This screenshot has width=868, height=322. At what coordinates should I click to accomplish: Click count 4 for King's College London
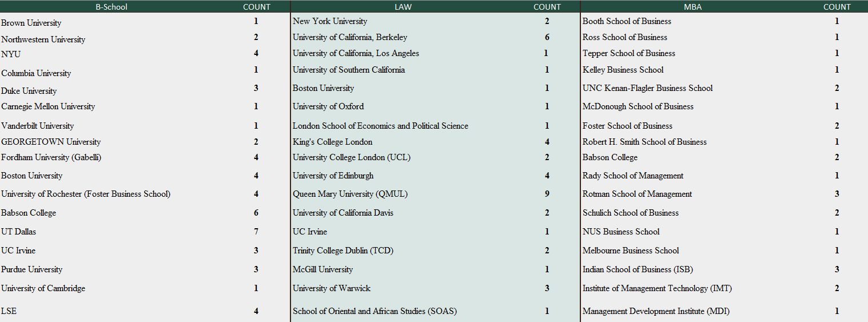(x=547, y=142)
